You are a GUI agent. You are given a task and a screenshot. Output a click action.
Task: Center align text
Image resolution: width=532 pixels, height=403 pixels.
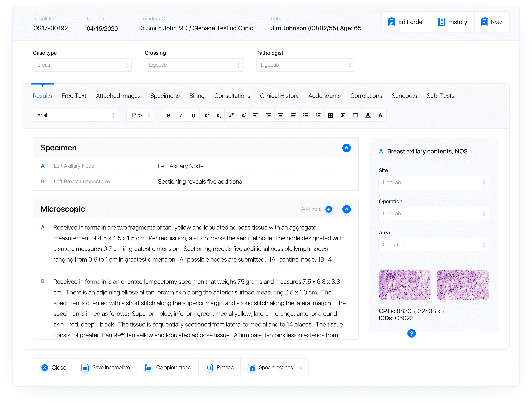point(281,115)
